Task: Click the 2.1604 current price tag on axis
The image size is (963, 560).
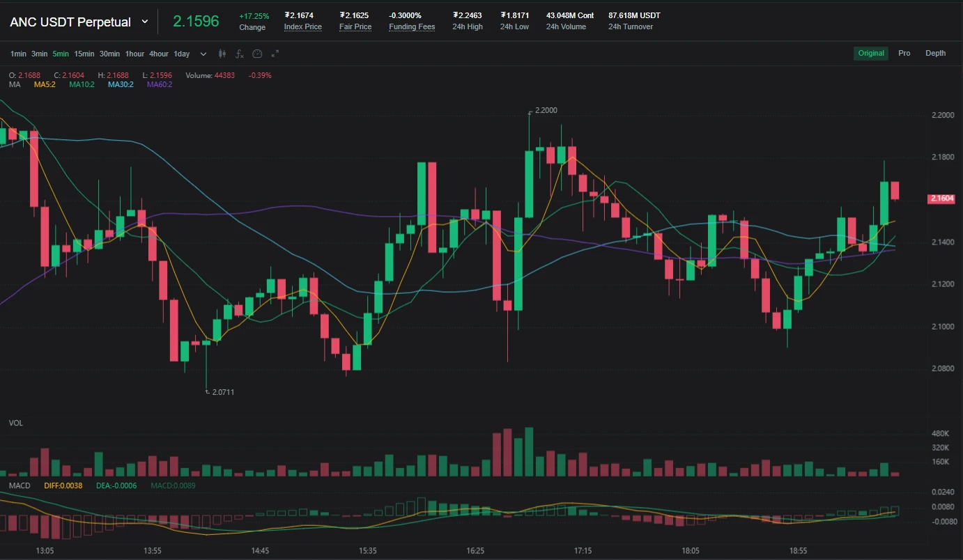Action: coord(941,199)
